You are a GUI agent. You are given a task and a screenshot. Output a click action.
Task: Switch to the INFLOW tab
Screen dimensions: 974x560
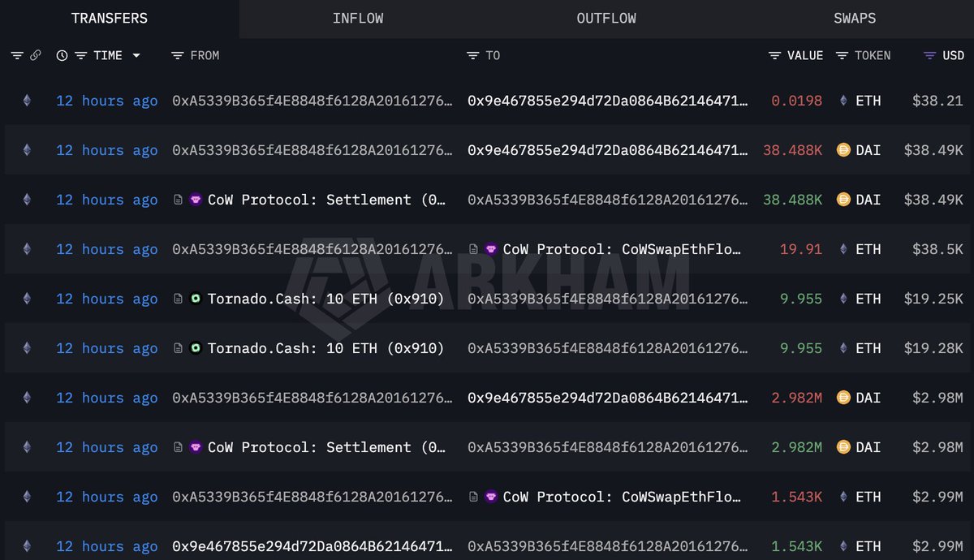(x=358, y=19)
